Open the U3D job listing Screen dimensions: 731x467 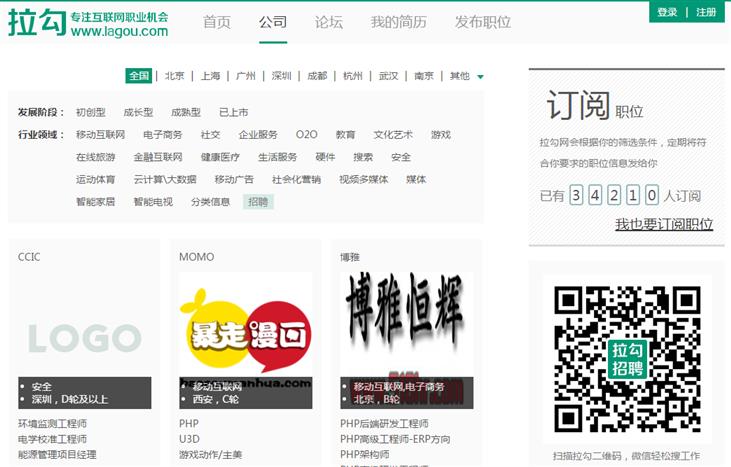189,439
